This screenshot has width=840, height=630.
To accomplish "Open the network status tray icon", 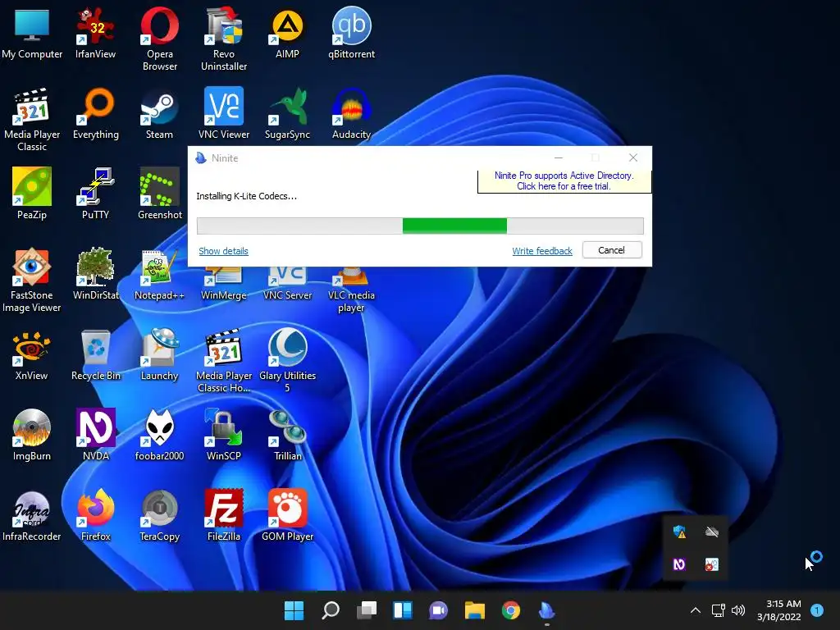I will (718, 610).
